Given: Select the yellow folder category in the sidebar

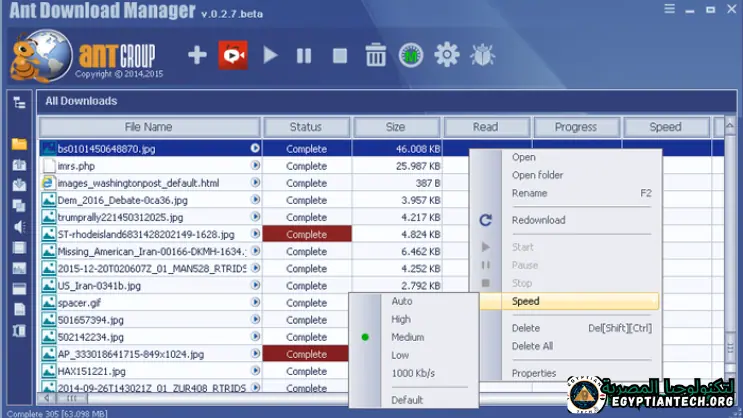Looking at the screenshot, I should [x=19, y=144].
